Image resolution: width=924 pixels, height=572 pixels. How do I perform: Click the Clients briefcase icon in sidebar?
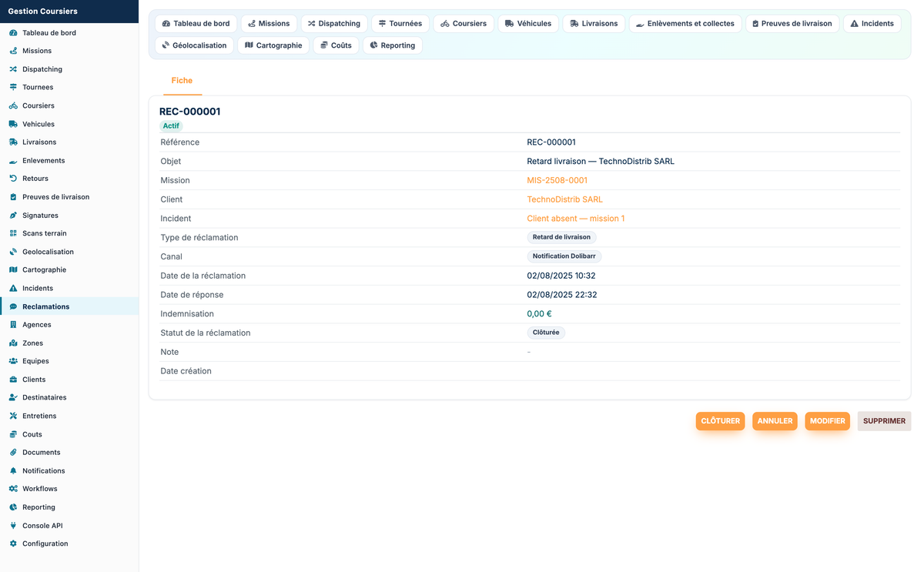click(x=13, y=380)
